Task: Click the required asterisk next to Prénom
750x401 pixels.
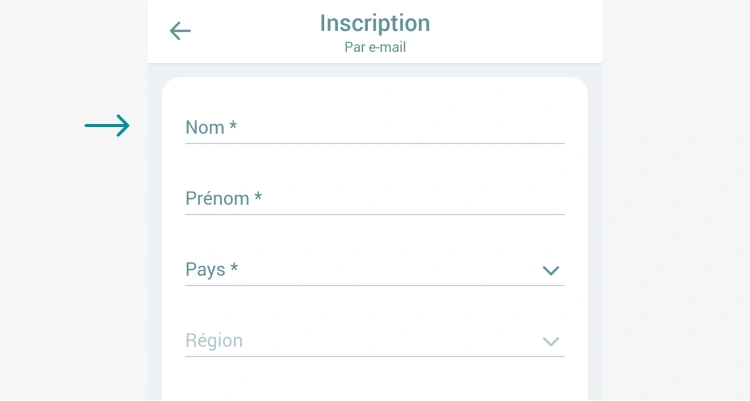Action: point(258,197)
